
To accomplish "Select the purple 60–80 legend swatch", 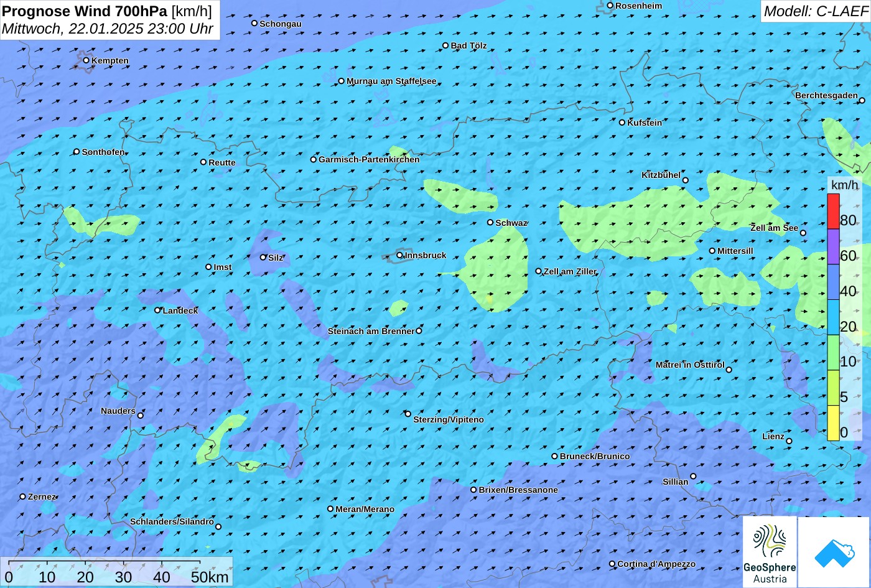I will 833,247.
